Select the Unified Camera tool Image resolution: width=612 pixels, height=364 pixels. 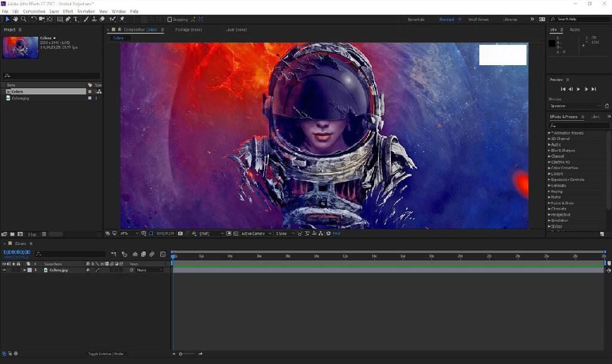(x=41, y=19)
